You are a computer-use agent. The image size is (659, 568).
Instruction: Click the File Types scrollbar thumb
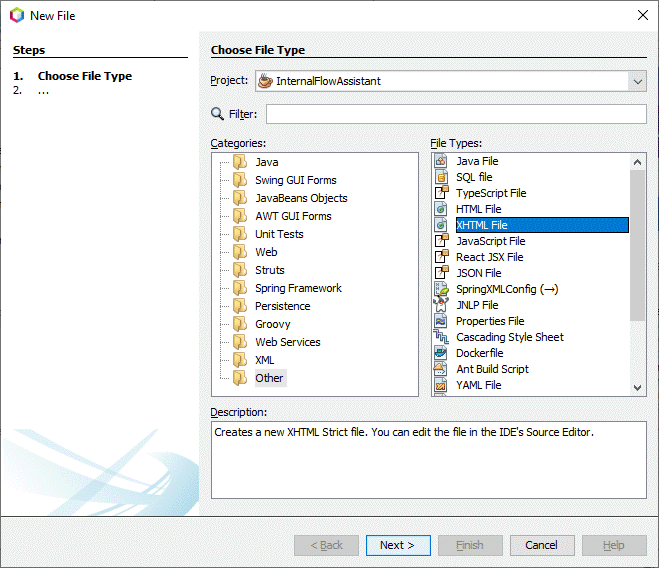[x=637, y=245]
